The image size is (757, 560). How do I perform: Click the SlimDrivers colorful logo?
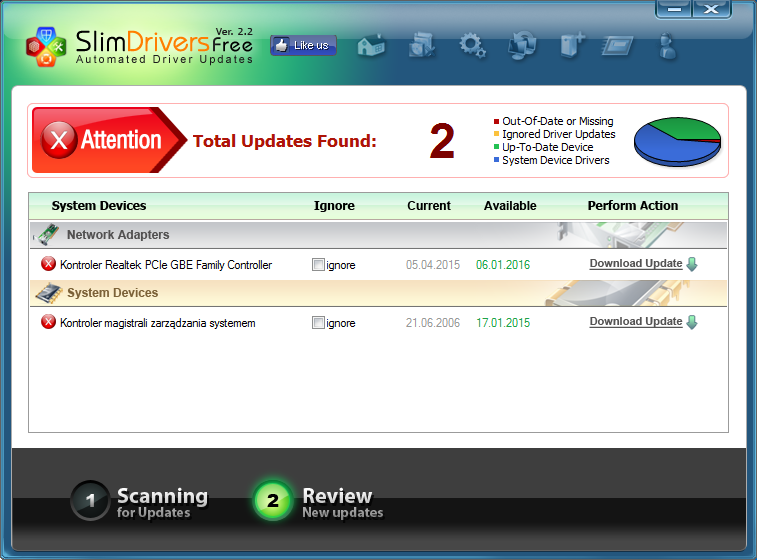[x=46, y=46]
